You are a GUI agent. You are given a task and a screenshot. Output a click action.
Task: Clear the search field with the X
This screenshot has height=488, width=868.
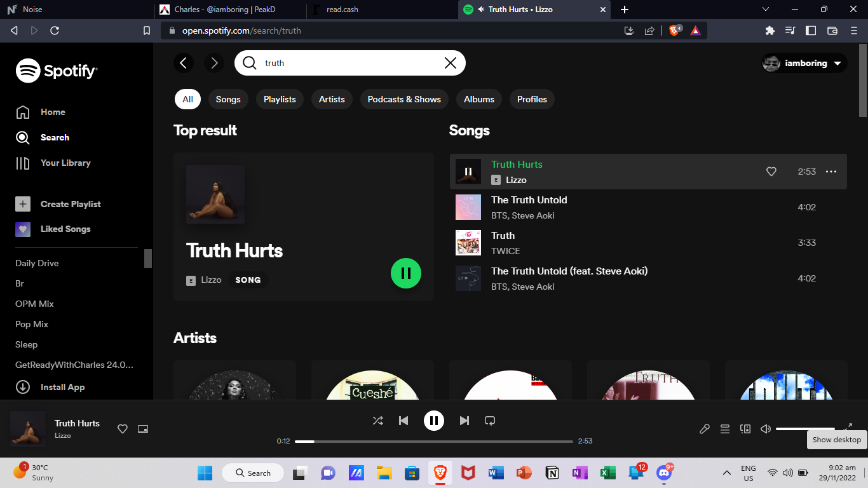(x=451, y=63)
